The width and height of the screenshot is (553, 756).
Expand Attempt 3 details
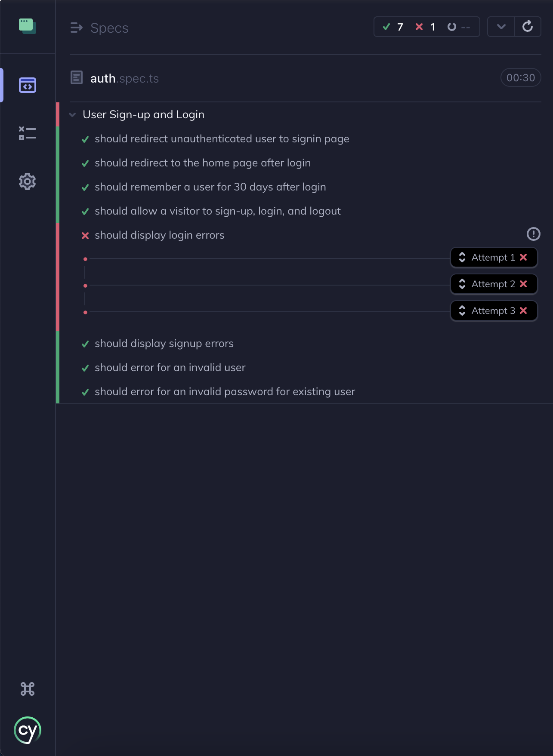[494, 311]
